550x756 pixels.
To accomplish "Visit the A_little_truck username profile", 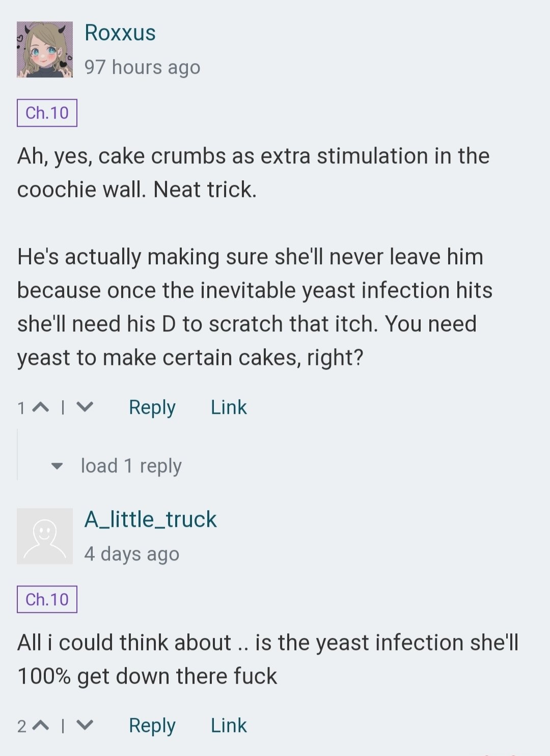I will pyautogui.click(x=151, y=519).
